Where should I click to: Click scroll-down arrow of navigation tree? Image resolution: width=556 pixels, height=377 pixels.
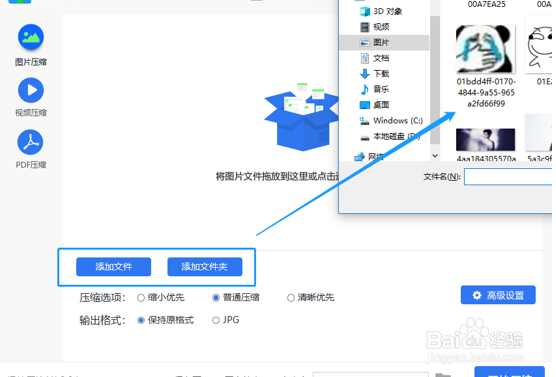(435, 156)
